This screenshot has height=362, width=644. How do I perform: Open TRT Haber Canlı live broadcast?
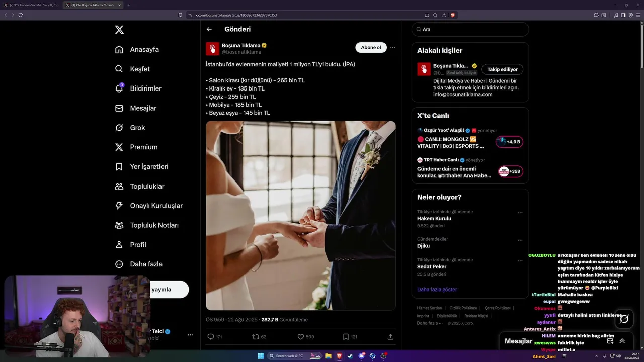click(x=470, y=169)
